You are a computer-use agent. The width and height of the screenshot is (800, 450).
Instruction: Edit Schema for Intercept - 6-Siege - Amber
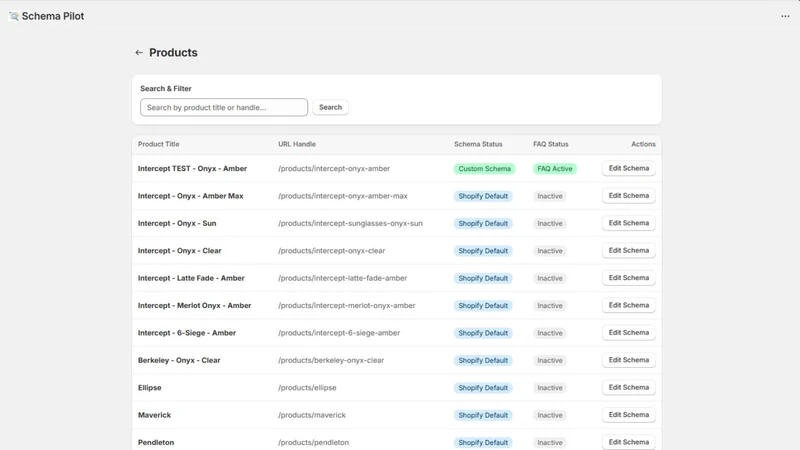[x=629, y=333]
